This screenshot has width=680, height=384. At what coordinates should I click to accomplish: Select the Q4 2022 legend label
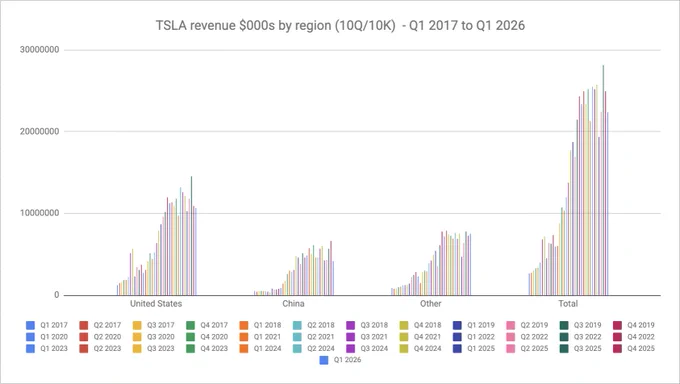(x=641, y=337)
